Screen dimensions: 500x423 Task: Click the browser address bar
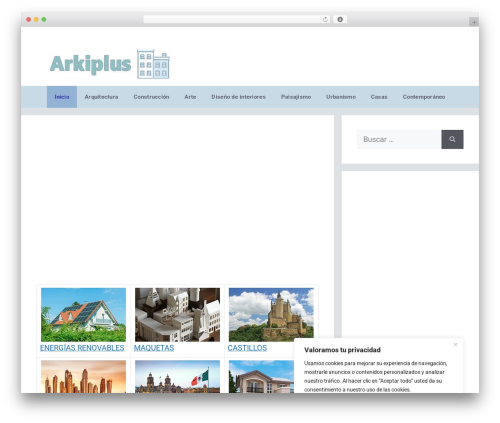click(236, 19)
